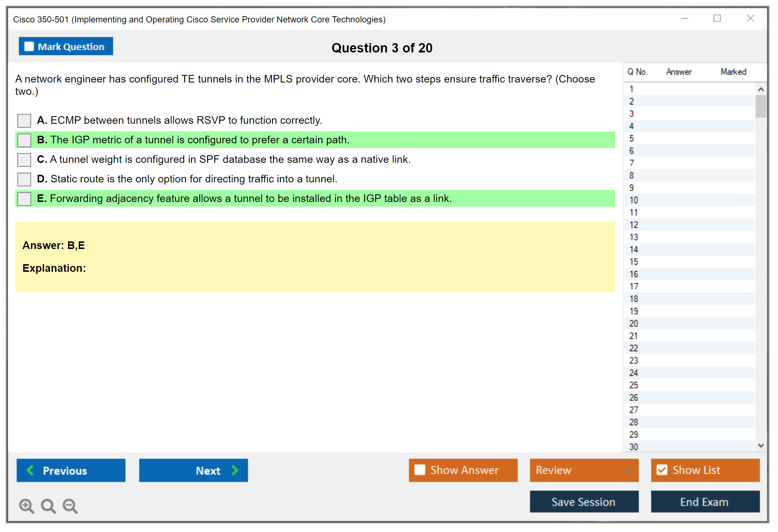Jump to question 20 in list
778x532 pixels.
[x=634, y=324]
